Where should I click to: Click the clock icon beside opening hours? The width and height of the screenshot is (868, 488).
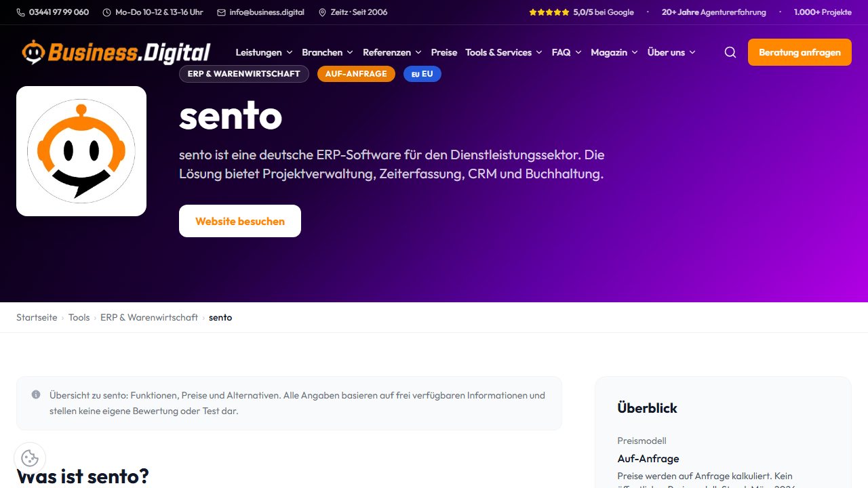click(106, 12)
